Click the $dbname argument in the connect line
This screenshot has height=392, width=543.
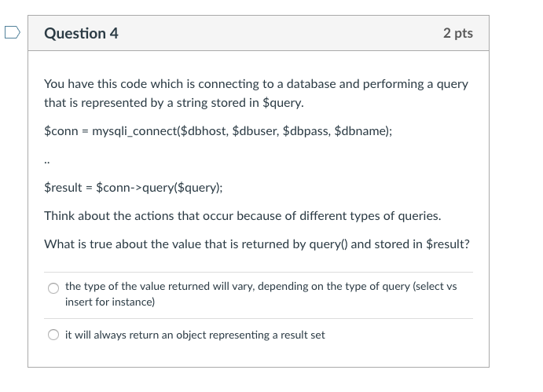point(361,131)
